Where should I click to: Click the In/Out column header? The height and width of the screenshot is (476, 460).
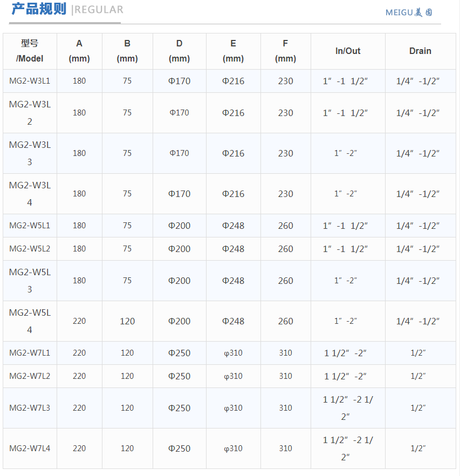click(348, 51)
